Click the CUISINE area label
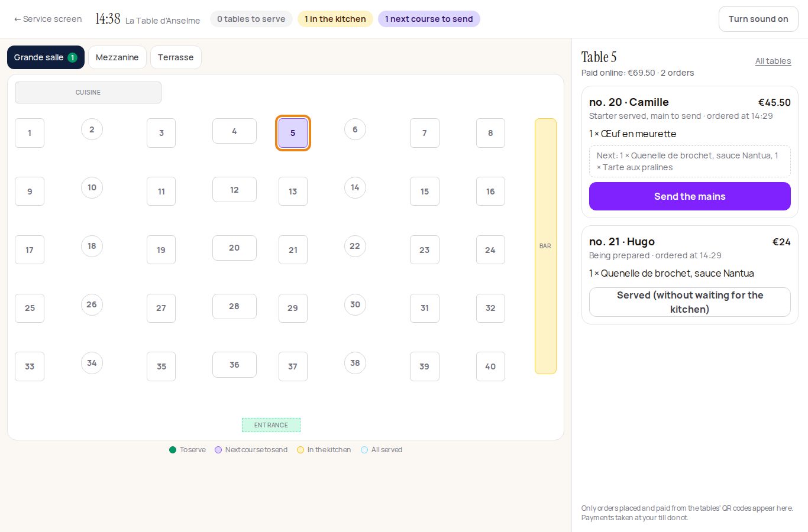 88,92
